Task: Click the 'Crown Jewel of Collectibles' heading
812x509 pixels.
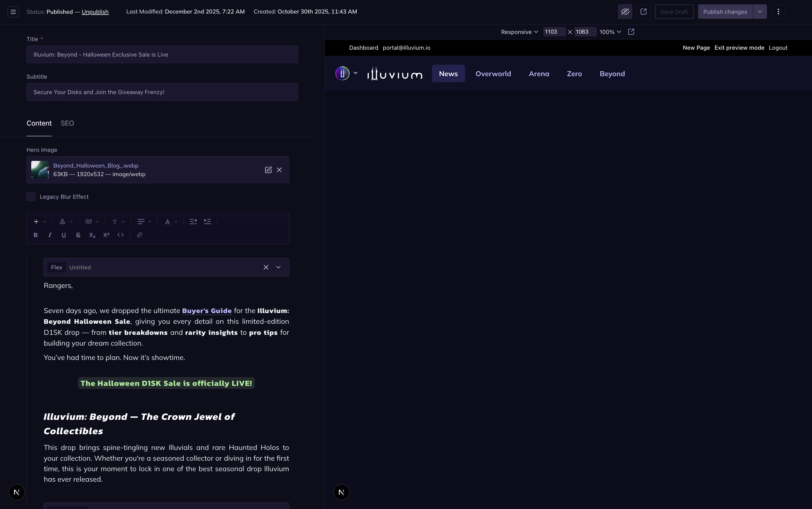Action: pyautogui.click(x=139, y=424)
